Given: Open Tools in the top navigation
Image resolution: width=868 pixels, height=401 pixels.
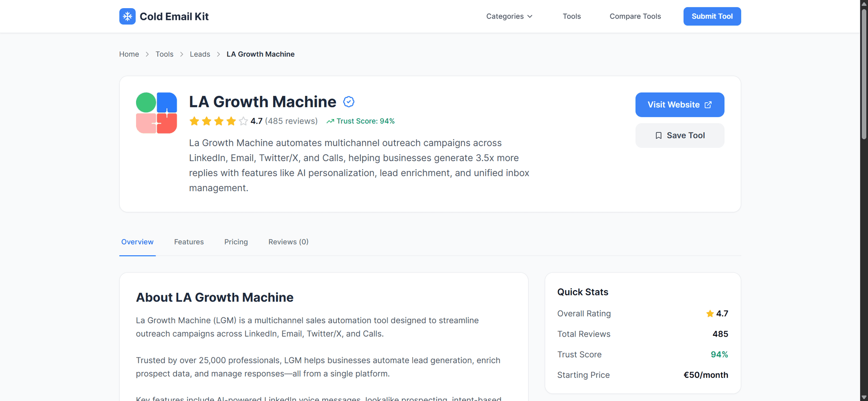Looking at the screenshot, I should 571,16.
